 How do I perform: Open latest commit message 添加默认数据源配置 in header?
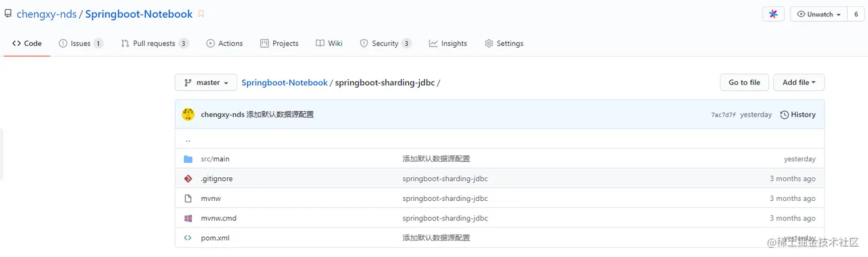[280, 115]
